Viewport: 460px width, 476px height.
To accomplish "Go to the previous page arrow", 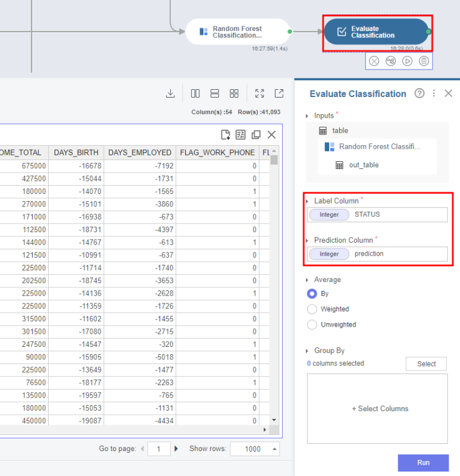I will tap(142, 449).
